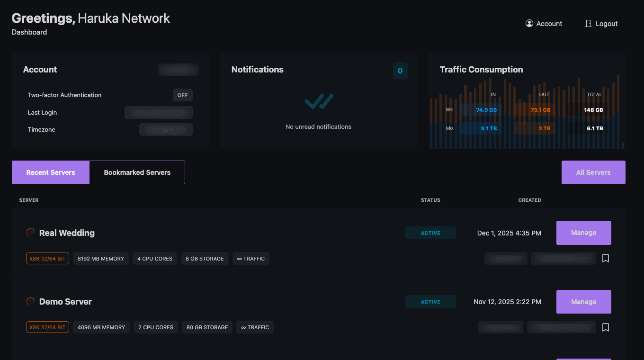
Task: Click the STATUS column header
Action: point(430,200)
